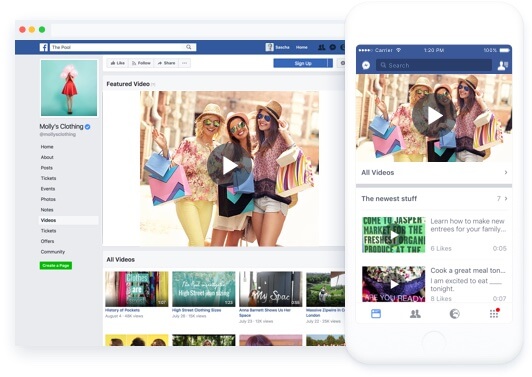Play the featured video on desktop

(x=230, y=165)
